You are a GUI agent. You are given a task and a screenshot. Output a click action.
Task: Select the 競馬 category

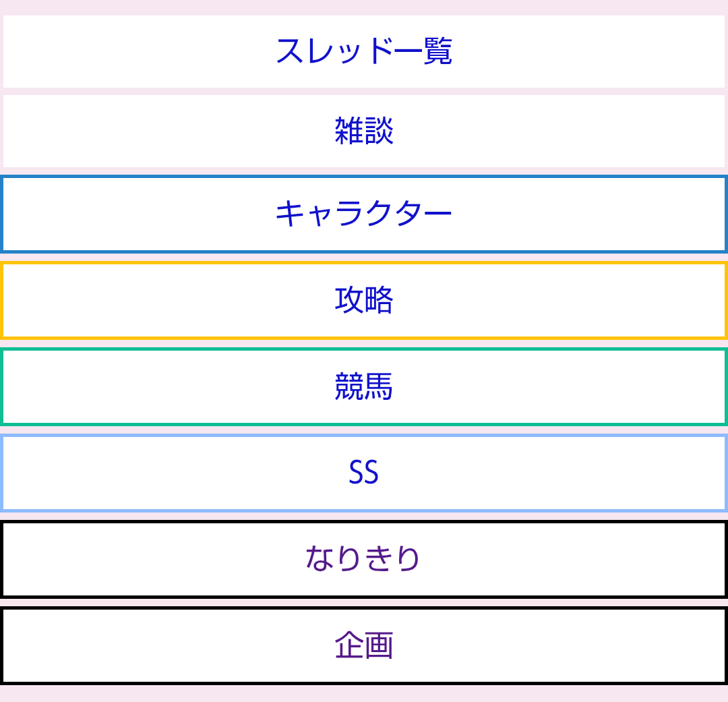[x=364, y=386]
